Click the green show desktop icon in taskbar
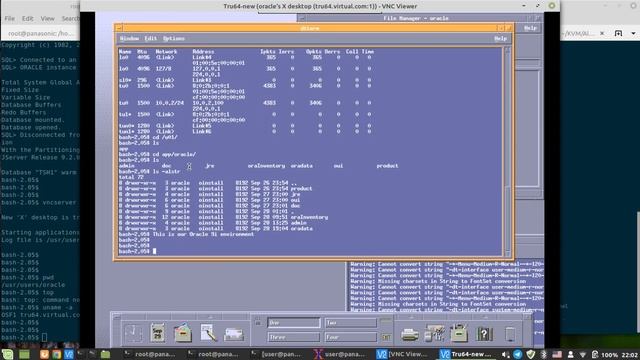 tap(24, 354)
